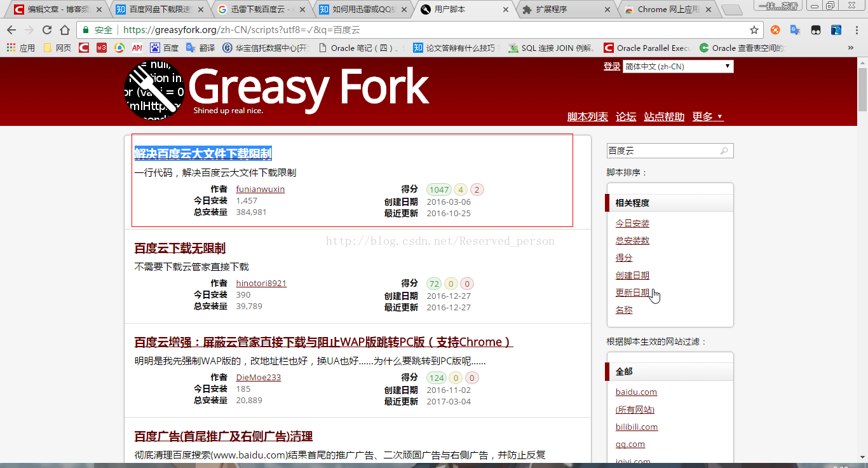
Task: Open author DieMoe233 profile
Action: (259, 377)
